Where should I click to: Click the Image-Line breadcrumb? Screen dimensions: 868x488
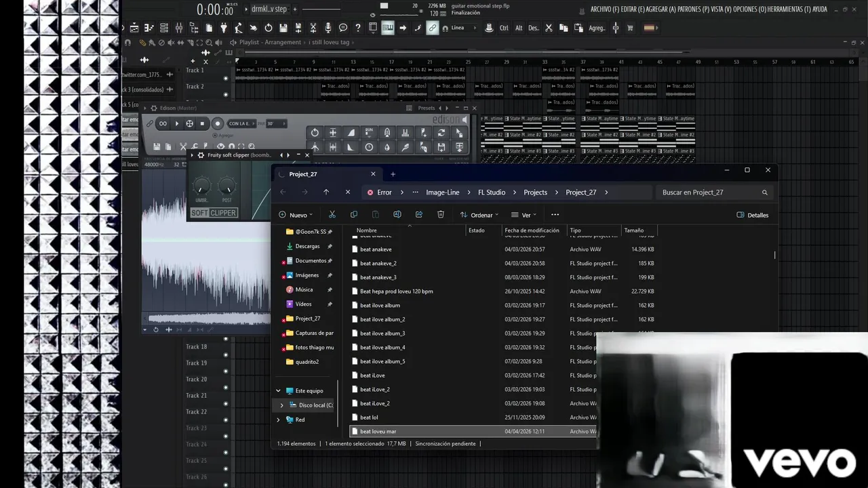pyautogui.click(x=443, y=192)
